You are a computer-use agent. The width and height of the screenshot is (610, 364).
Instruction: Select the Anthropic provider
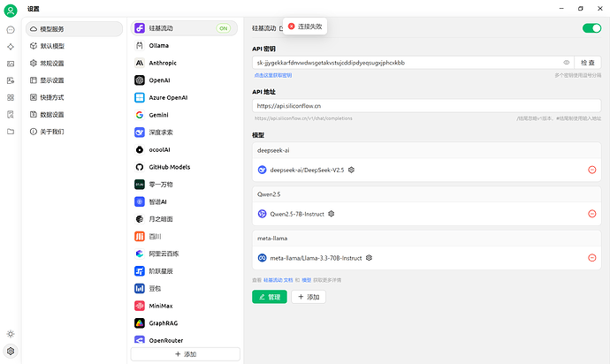[x=184, y=63]
